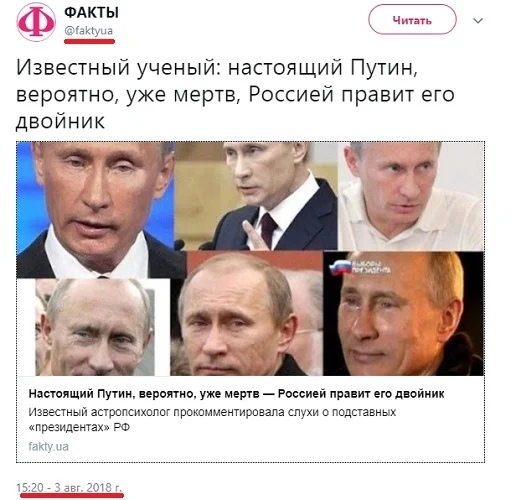Open the dark photo with orange lighting

tap(403, 313)
